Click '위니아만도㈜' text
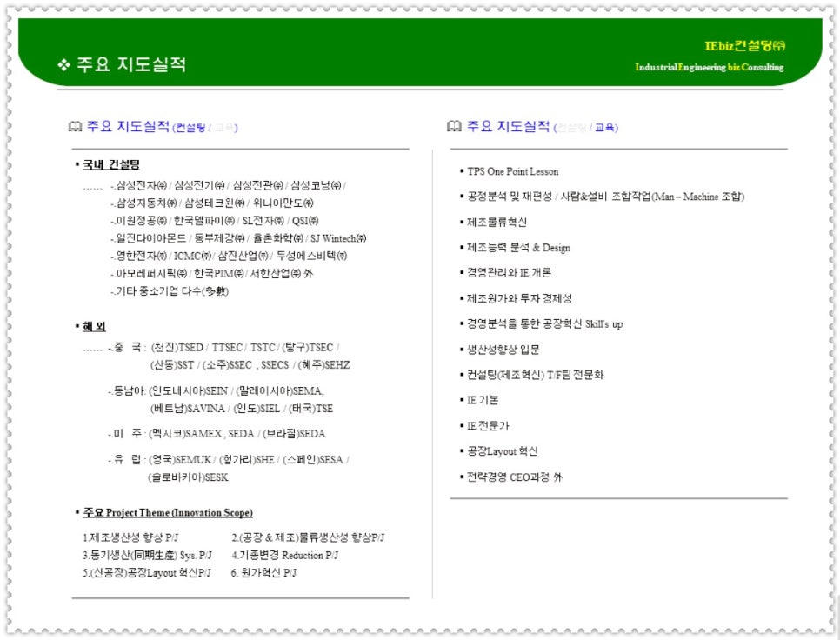The image size is (840, 640). [283, 203]
